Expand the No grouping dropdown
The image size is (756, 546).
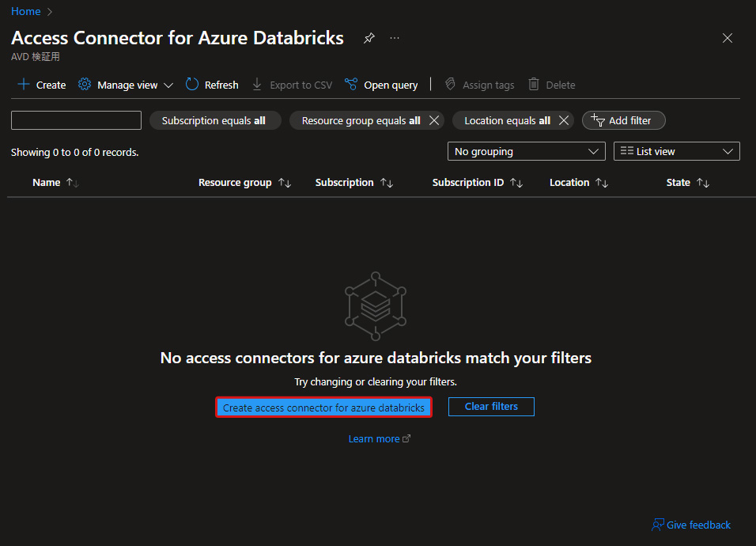(526, 151)
